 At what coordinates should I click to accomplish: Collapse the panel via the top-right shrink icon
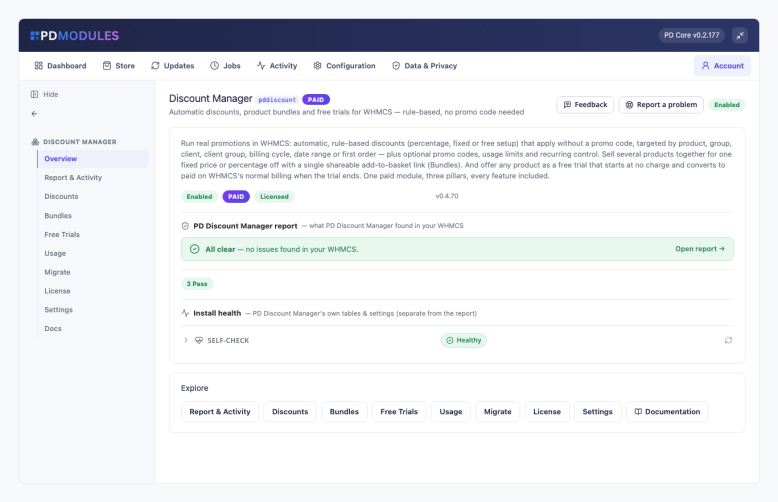point(740,35)
